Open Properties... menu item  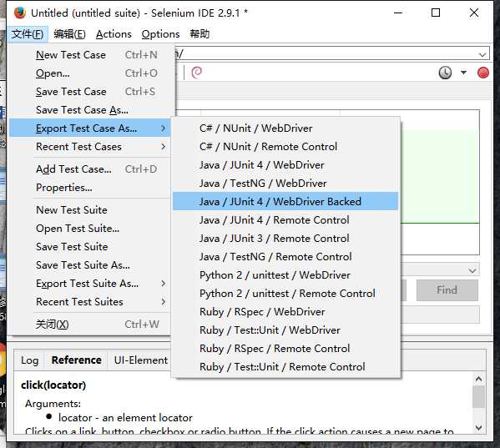tap(90, 188)
